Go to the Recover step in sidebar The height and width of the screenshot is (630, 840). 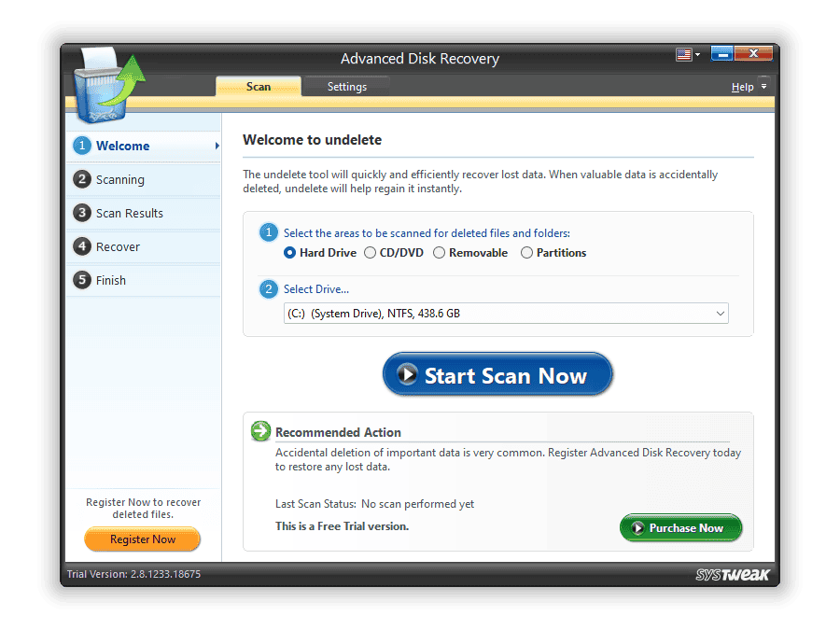coord(144,247)
